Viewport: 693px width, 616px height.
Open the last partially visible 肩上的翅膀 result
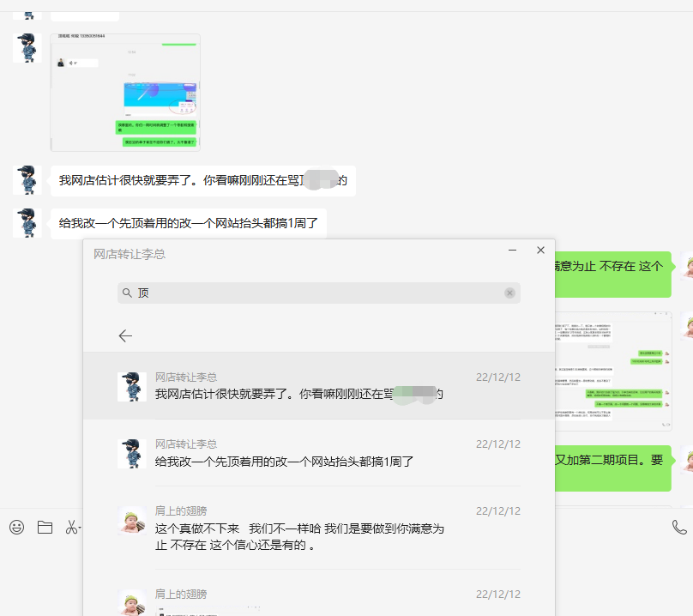click(x=319, y=599)
